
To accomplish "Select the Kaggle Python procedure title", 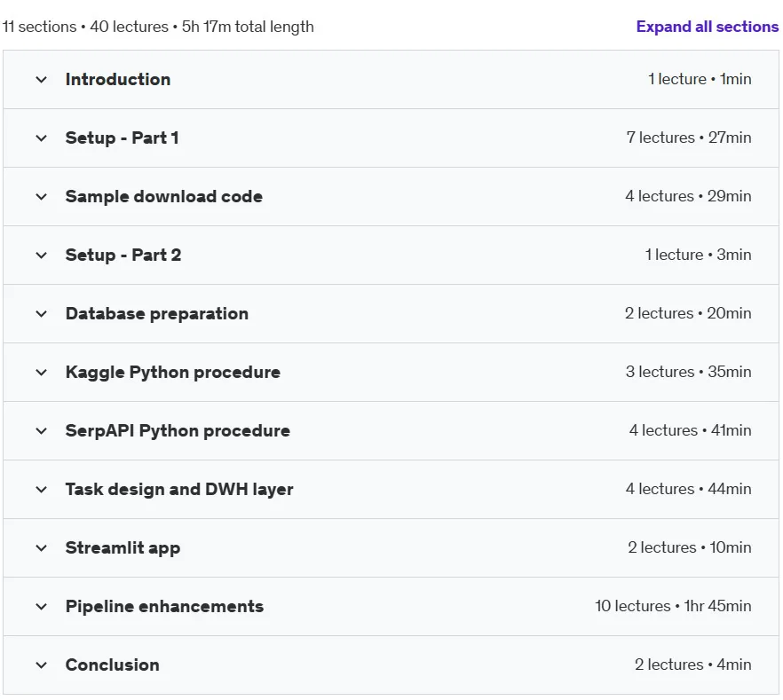I will click(173, 373).
